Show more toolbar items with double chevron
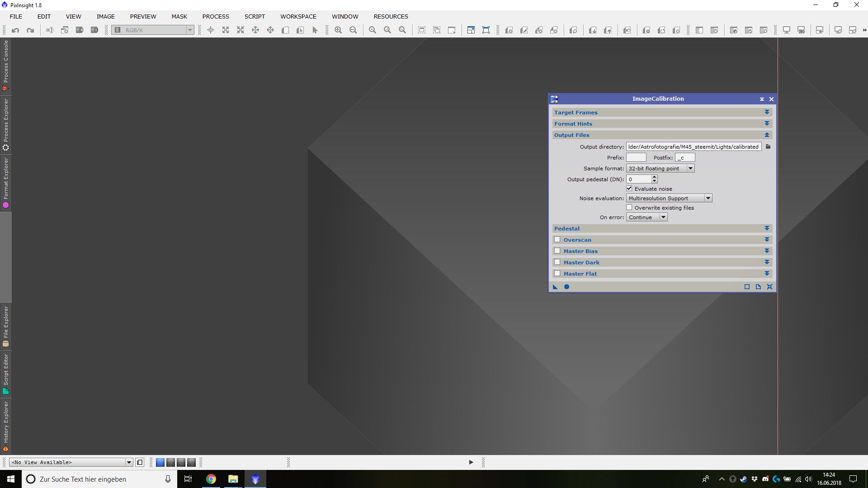The width and height of the screenshot is (868, 488). click(x=864, y=30)
